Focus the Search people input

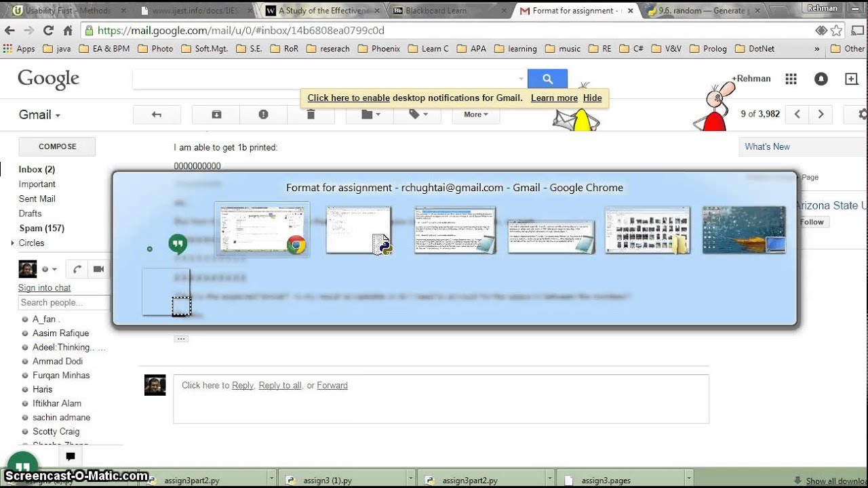[64, 302]
